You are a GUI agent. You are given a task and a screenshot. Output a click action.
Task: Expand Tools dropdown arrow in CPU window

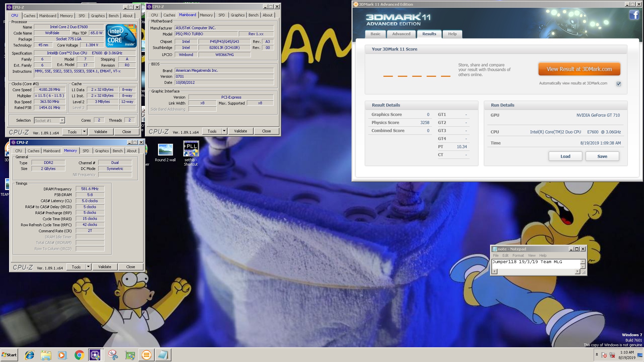[x=85, y=132]
